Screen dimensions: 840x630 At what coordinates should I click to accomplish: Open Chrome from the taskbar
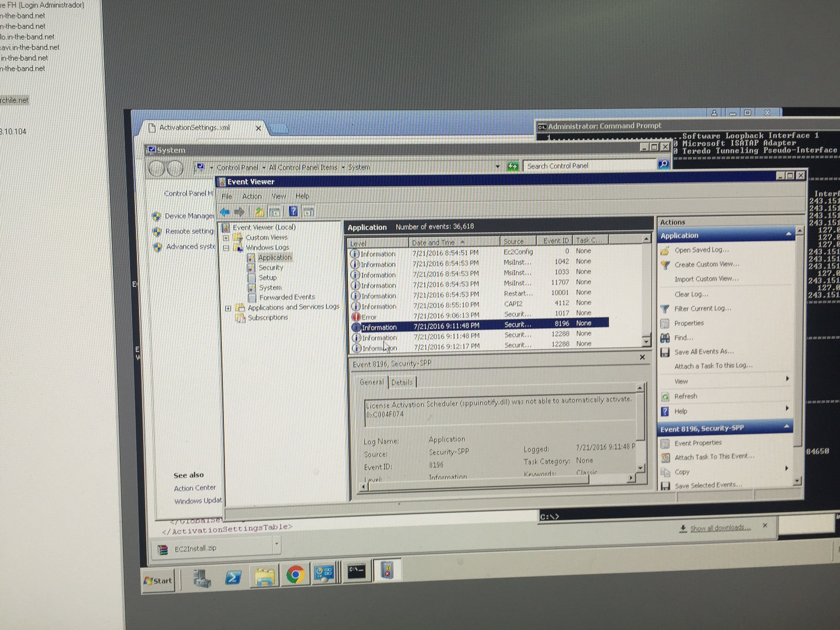295,574
